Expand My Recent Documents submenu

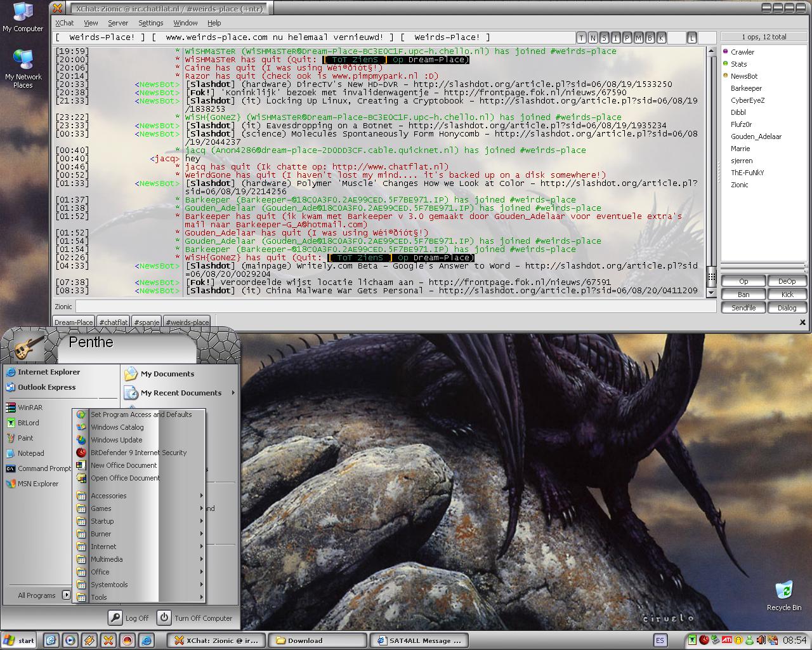tap(180, 393)
